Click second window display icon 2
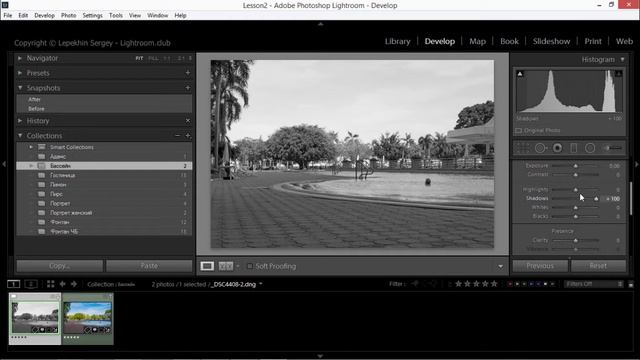The width and height of the screenshot is (640, 360). 31,284
